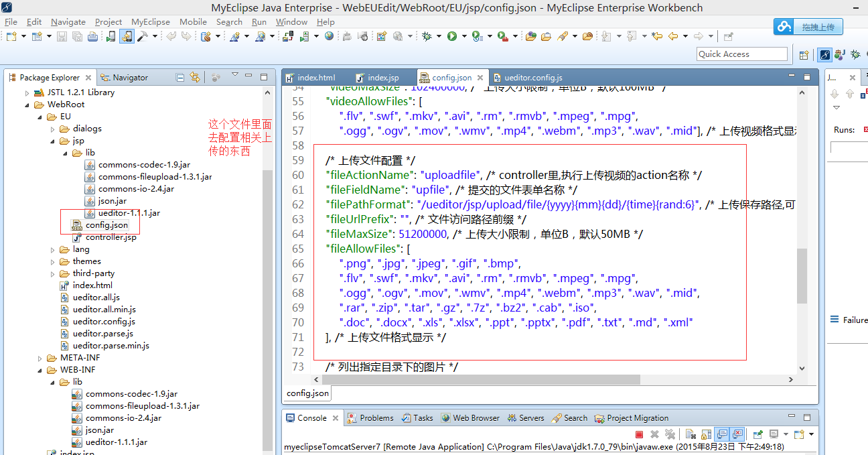Click the Quick Access search field
The width and height of the screenshot is (868, 455).
pyautogui.click(x=742, y=54)
